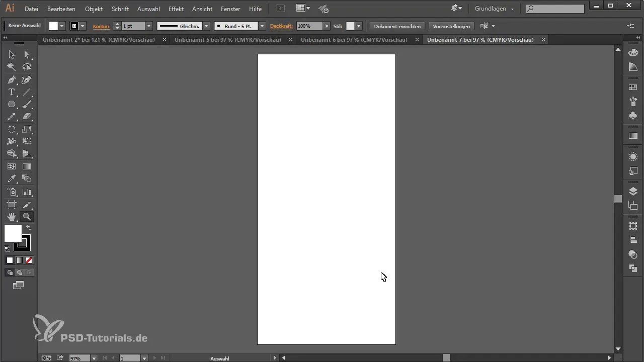Select the Lasso tool

tap(27, 67)
